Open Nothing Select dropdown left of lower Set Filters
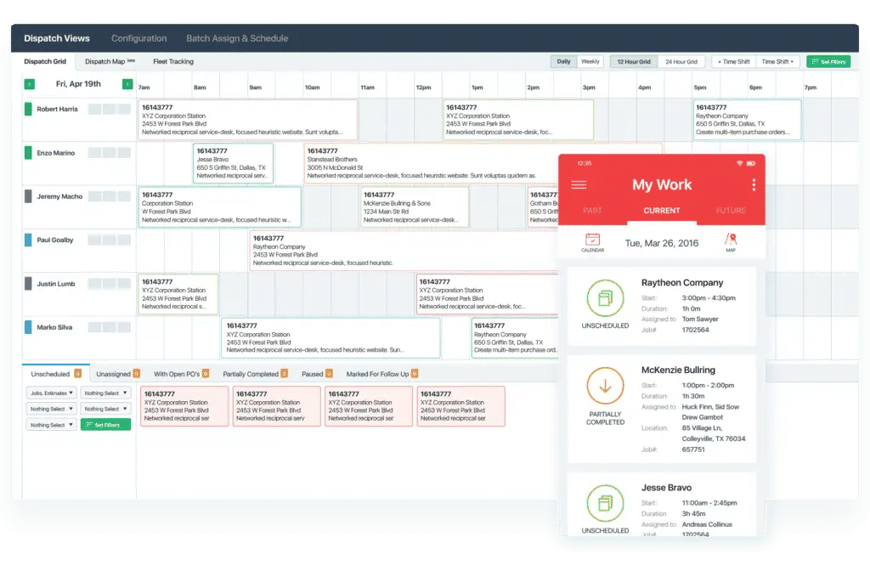This screenshot has width=870, height=588. tap(51, 425)
